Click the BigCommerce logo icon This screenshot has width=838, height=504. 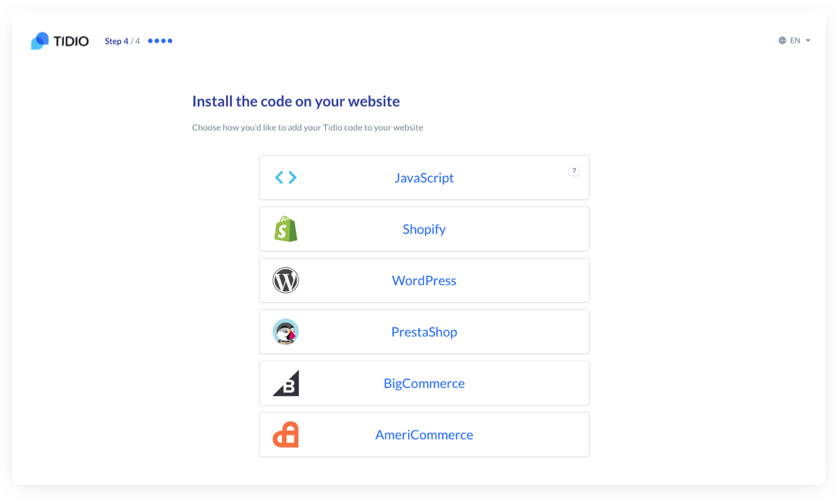tap(286, 383)
